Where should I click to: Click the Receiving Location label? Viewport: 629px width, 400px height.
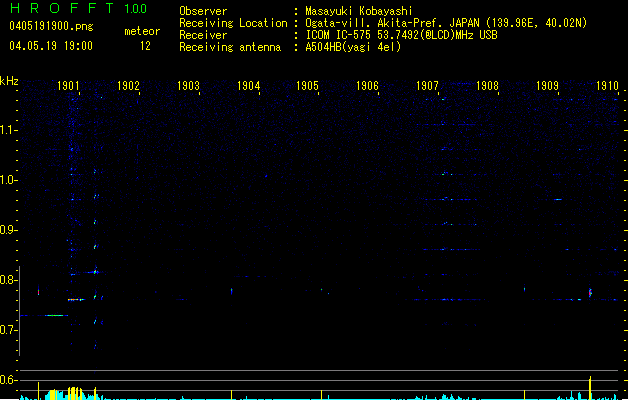[233, 23]
